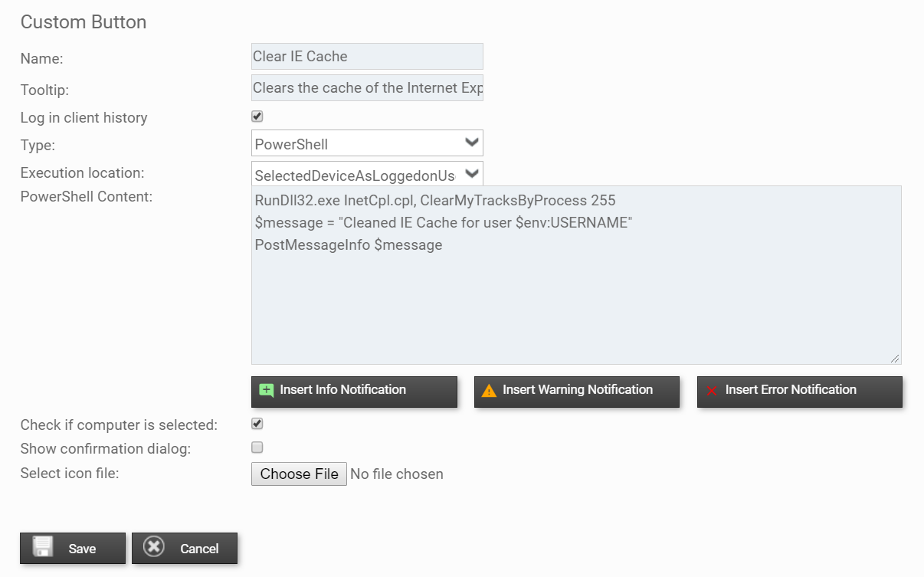Click the RunDll32.exe InetCpl.cpl script line

(435, 200)
